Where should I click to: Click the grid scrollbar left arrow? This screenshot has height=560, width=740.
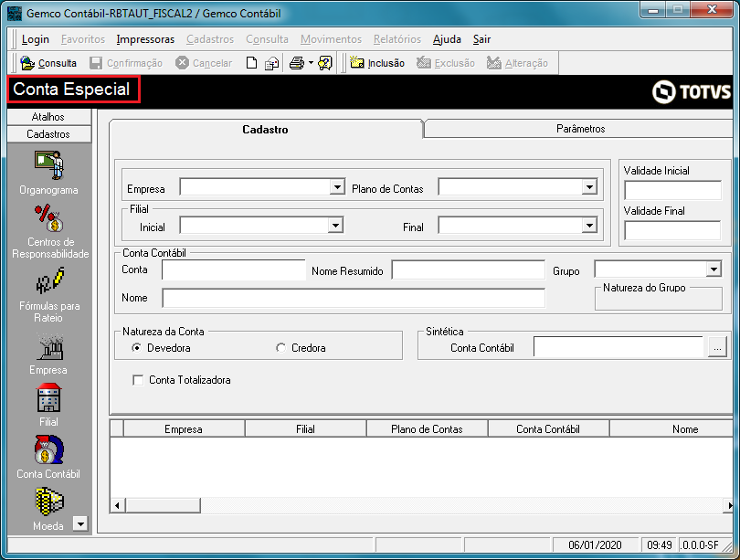[x=117, y=506]
